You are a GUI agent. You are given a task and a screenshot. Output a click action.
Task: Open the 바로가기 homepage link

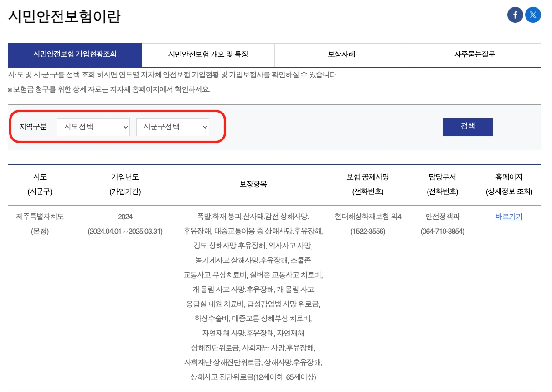click(508, 217)
